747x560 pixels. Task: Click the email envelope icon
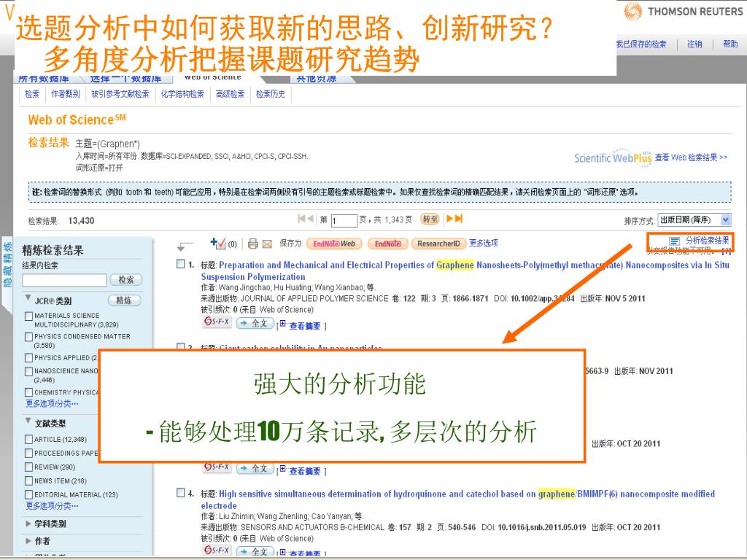(267, 244)
